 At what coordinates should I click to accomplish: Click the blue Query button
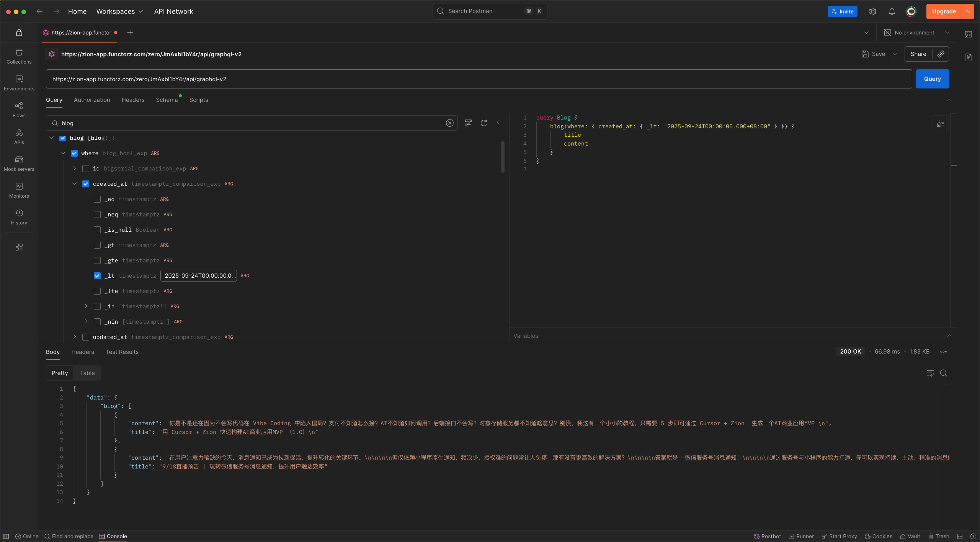932,79
